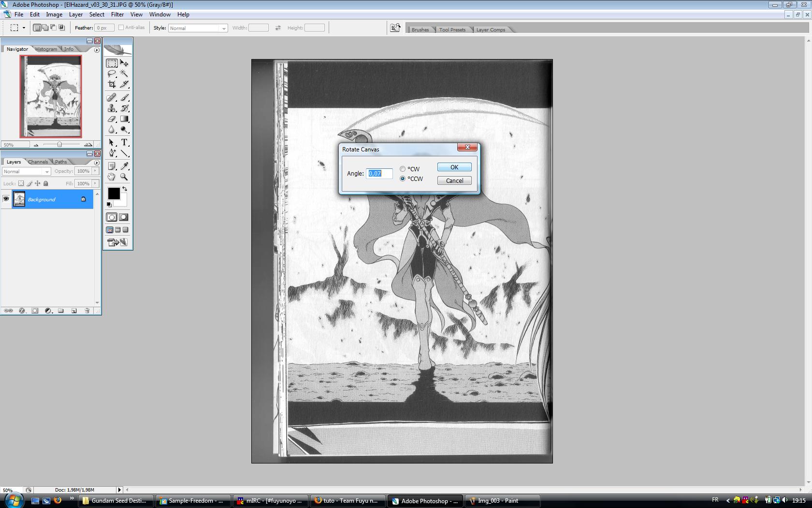Select the Move tool
Screen dimensions: 812x508
[124, 63]
